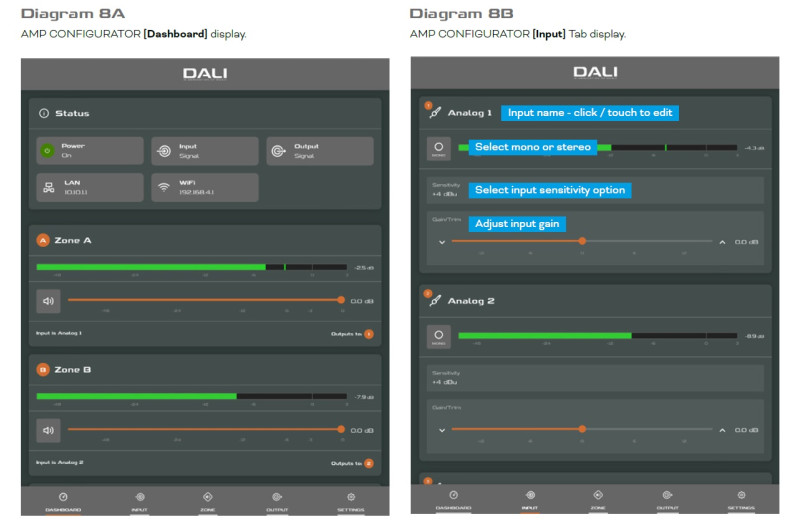Click the Analog 1 input name to edit
Image resolution: width=805 pixels, height=522 pixels.
470,113
